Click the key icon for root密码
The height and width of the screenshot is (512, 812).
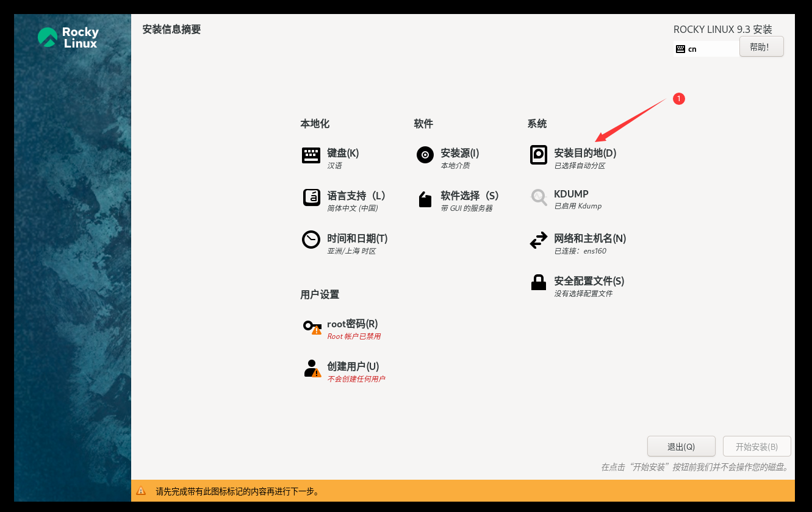tap(312, 327)
